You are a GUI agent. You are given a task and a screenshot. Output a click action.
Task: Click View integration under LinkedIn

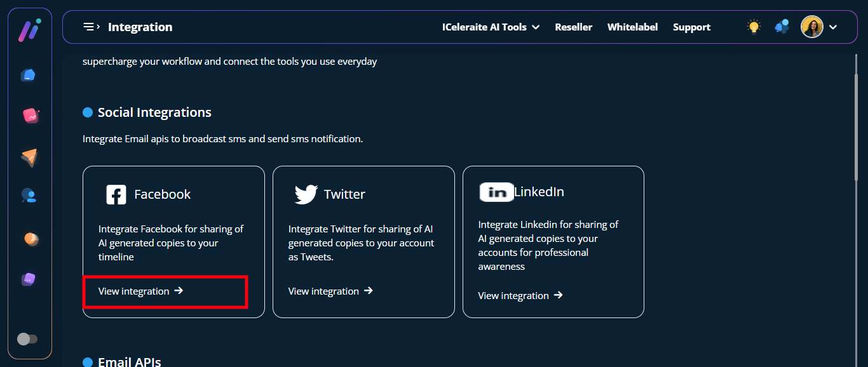click(520, 296)
